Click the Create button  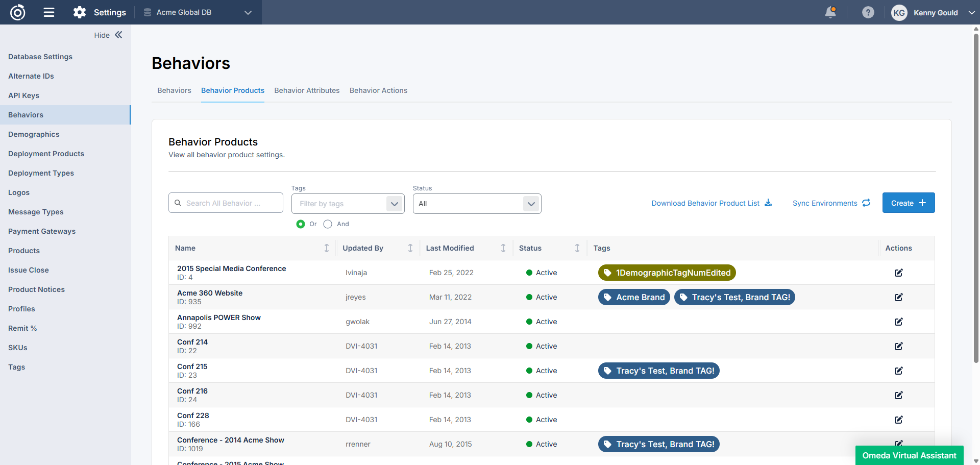tap(908, 203)
